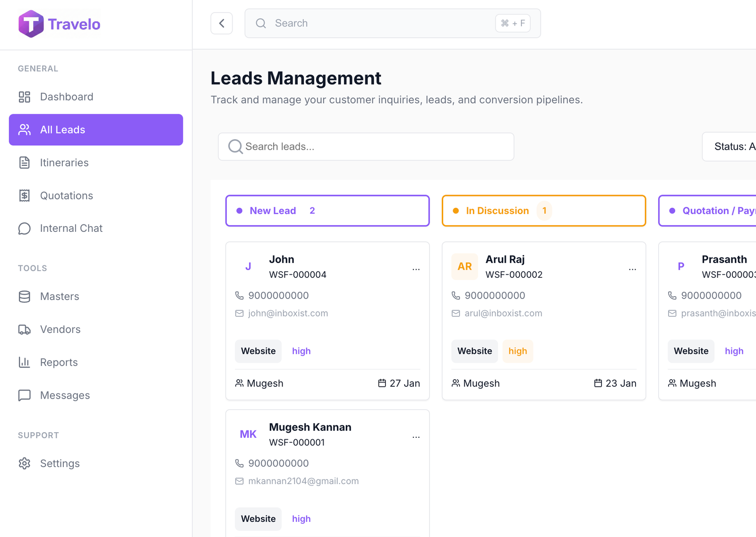Image resolution: width=756 pixels, height=537 pixels.
Task: Open Settings with the gear icon
Action: 25,463
